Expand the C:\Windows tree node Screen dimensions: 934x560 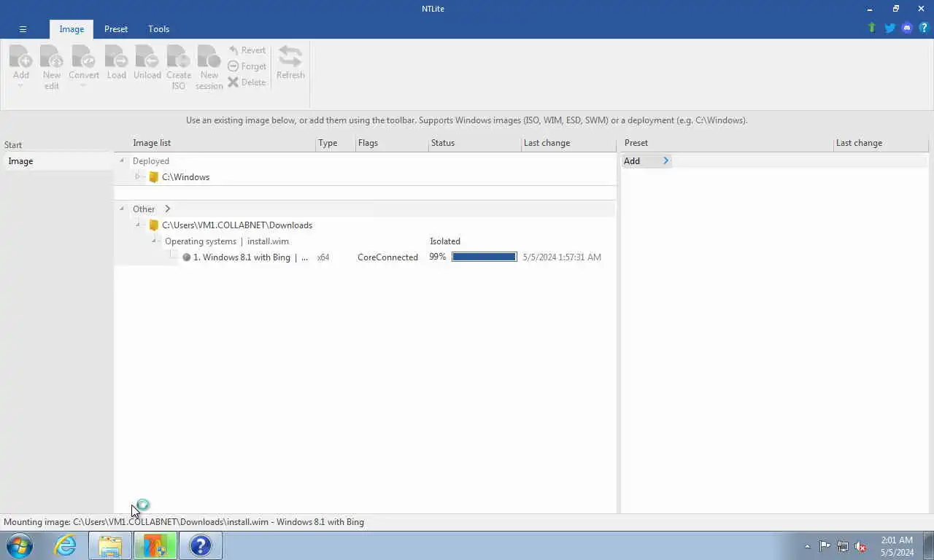[x=137, y=176]
